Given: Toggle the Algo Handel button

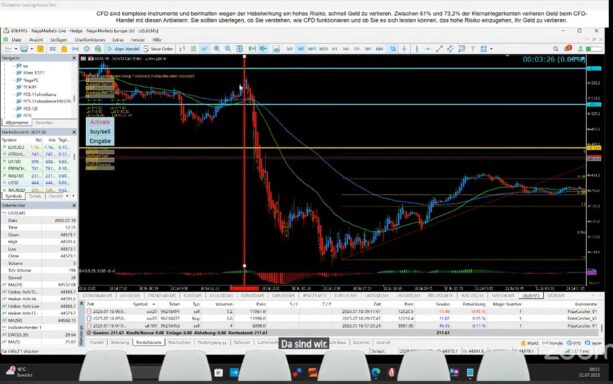Looking at the screenshot, I should (x=123, y=49).
